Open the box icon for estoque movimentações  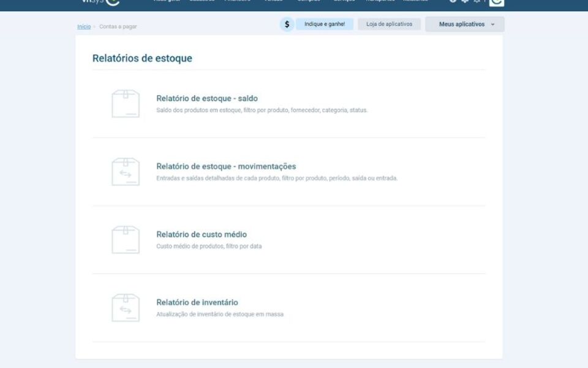pyautogui.click(x=126, y=172)
